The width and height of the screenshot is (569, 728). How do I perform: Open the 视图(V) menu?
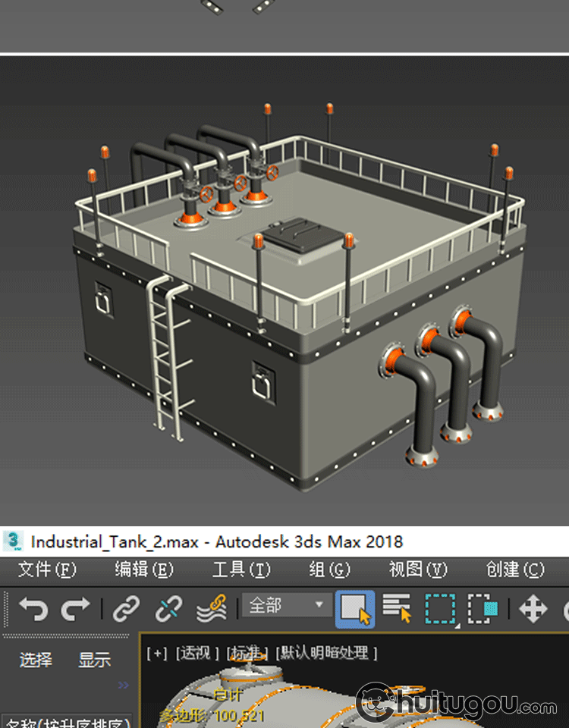point(418,570)
